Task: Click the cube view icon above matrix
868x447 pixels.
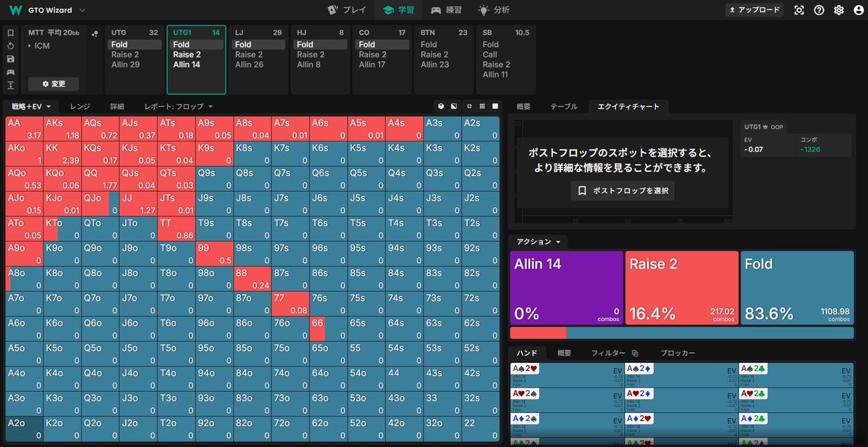Action: (x=441, y=106)
